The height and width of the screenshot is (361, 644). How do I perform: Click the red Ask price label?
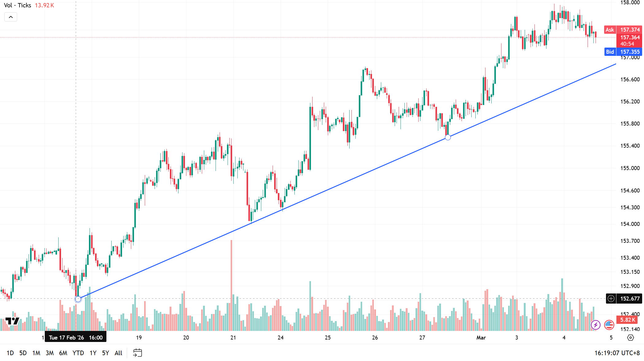(610, 30)
